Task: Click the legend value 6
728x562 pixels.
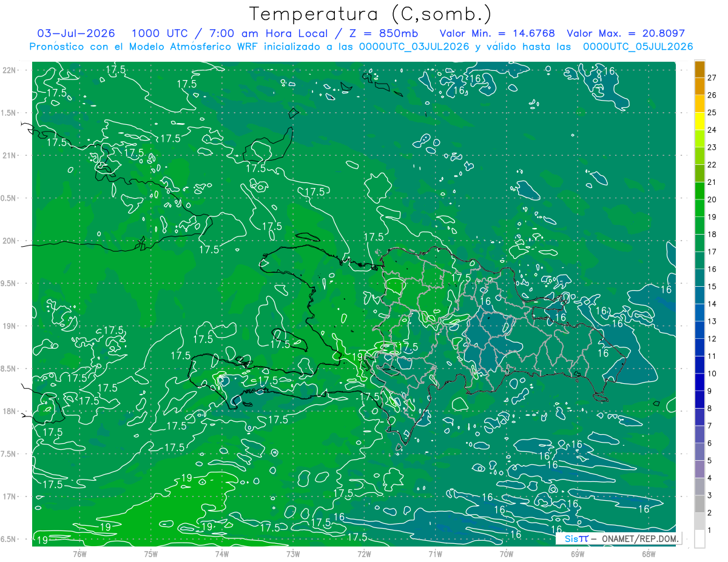Action: (710, 444)
